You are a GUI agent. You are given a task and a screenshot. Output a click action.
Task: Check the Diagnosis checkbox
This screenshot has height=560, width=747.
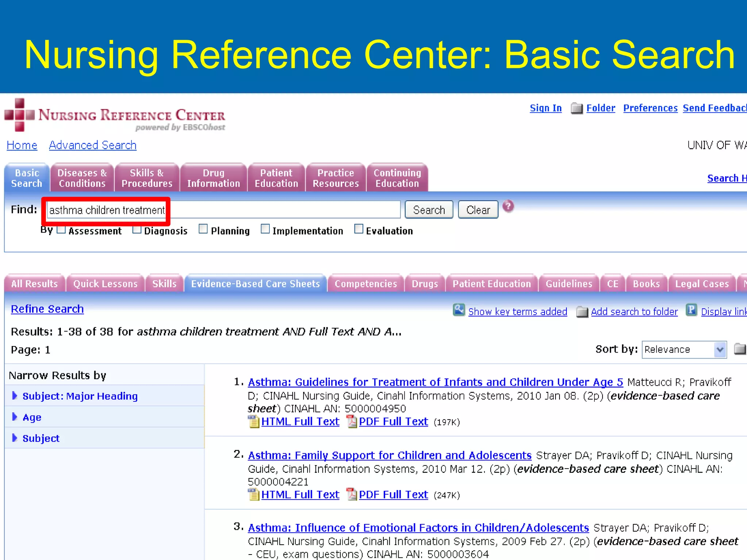click(x=137, y=229)
